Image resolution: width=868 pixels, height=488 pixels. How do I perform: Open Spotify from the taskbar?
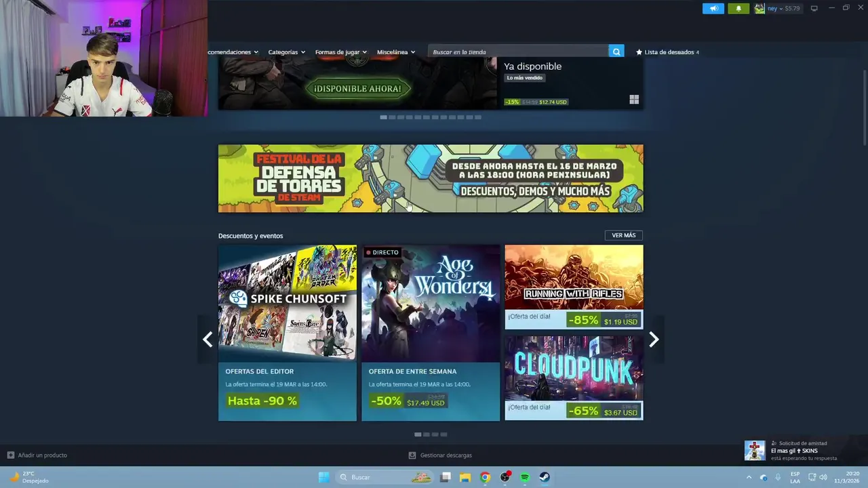[x=525, y=477]
